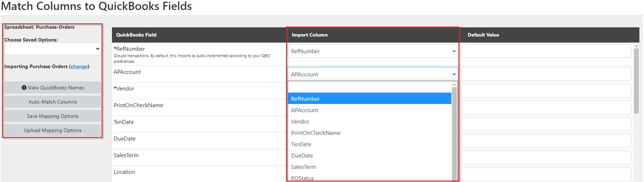Click View QuickBooks Names button
Image resolution: width=644 pixels, height=182 pixels.
53,88
